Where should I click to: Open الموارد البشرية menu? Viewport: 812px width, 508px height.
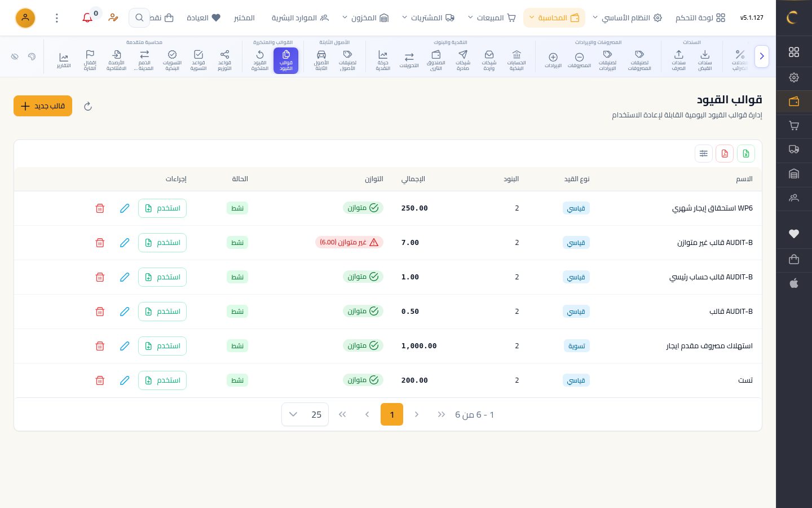[300, 18]
